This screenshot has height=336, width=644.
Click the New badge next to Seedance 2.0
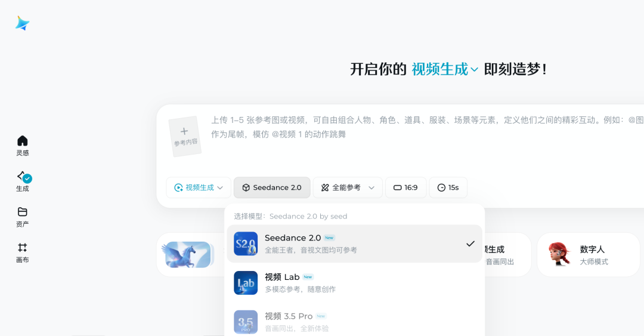point(329,238)
